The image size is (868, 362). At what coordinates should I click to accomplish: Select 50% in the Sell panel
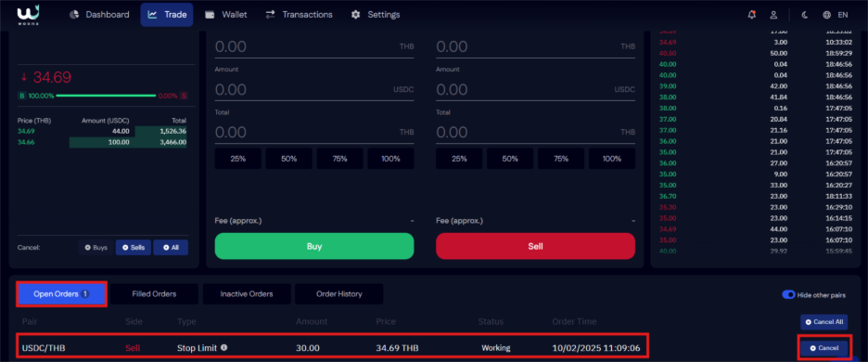click(510, 159)
